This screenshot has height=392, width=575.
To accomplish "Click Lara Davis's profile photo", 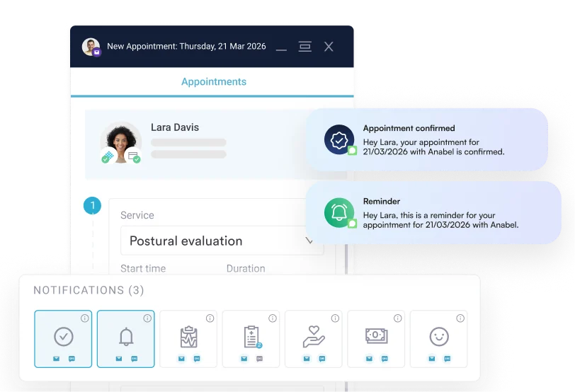I will point(120,143).
